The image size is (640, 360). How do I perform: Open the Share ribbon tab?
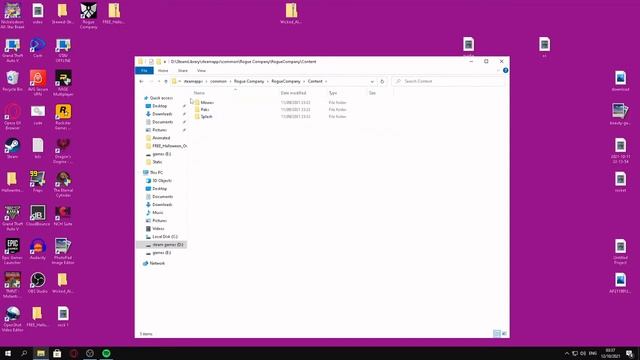(182, 71)
